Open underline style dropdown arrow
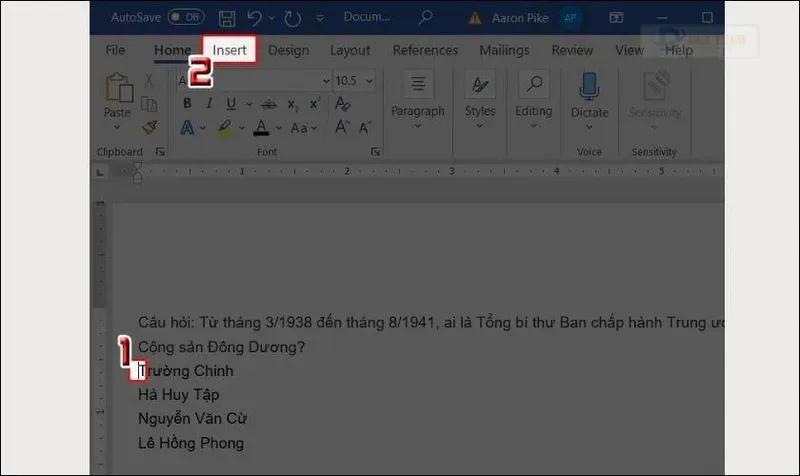 [x=249, y=104]
